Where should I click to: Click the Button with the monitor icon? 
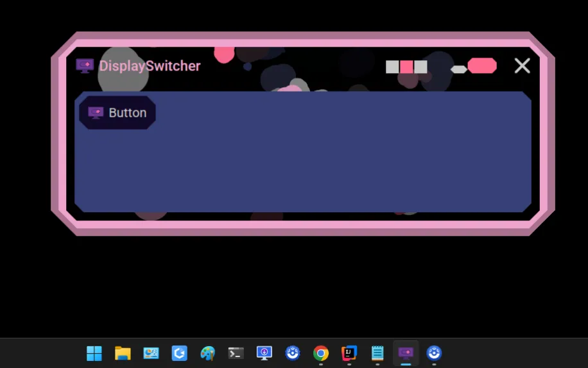[x=117, y=113]
